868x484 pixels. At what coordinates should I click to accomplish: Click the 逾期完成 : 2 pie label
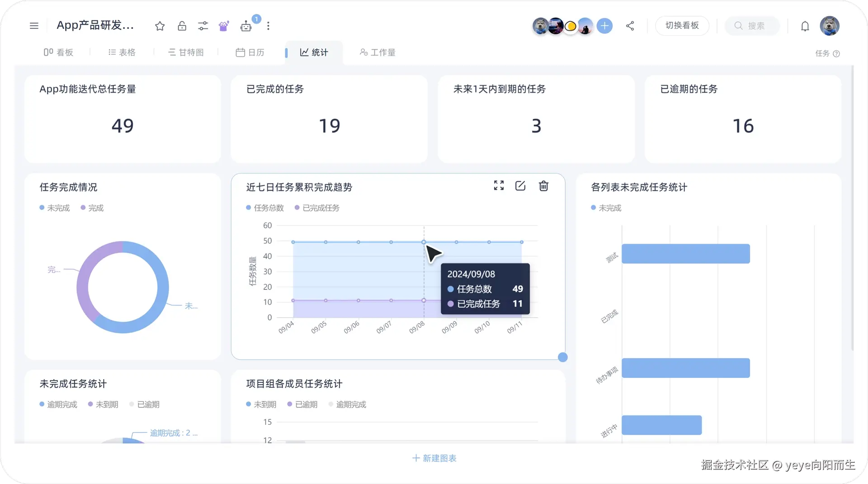click(174, 433)
